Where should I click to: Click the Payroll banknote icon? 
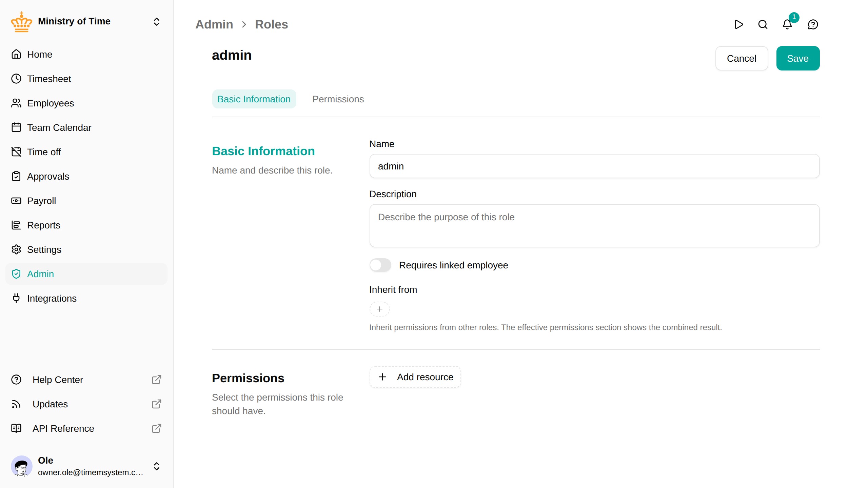point(16,201)
